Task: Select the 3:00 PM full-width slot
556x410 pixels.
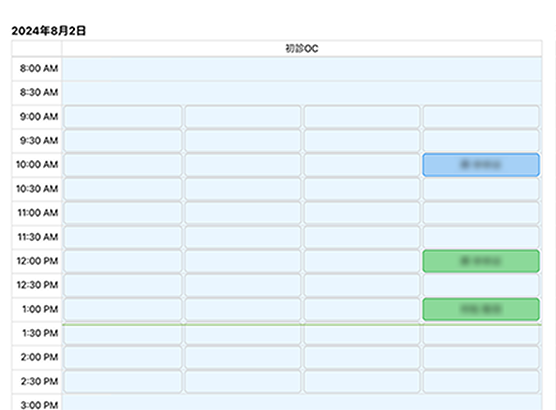Action: 302,403
